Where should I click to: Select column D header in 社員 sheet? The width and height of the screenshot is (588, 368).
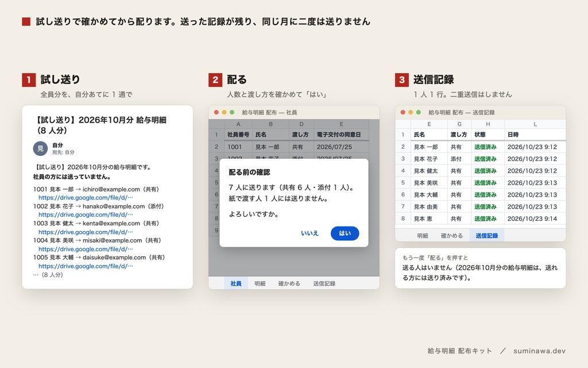[x=301, y=124]
